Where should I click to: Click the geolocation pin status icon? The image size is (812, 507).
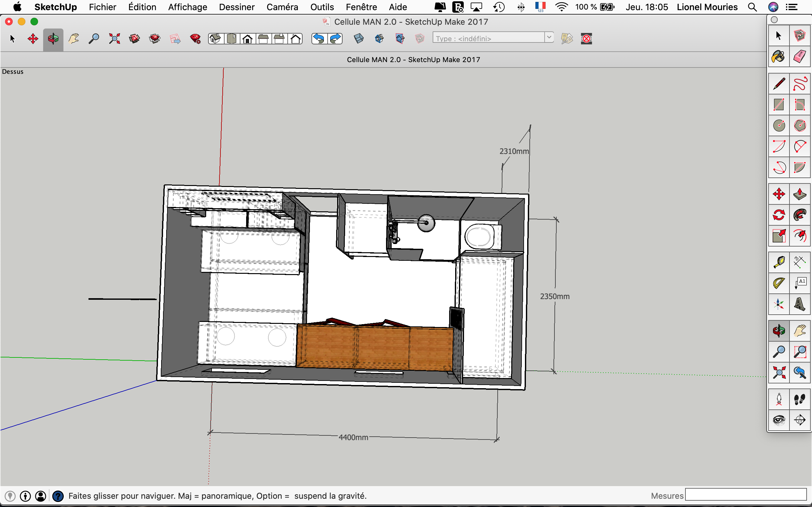point(10,496)
